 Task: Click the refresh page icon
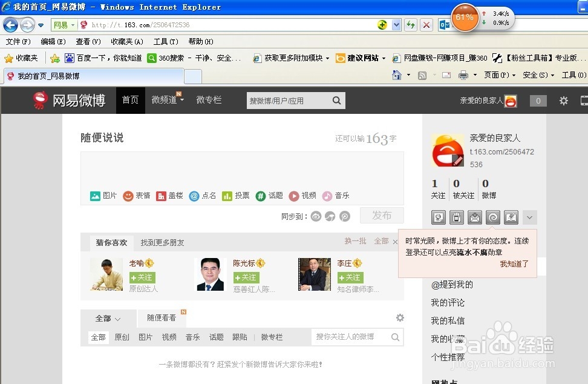(411, 25)
